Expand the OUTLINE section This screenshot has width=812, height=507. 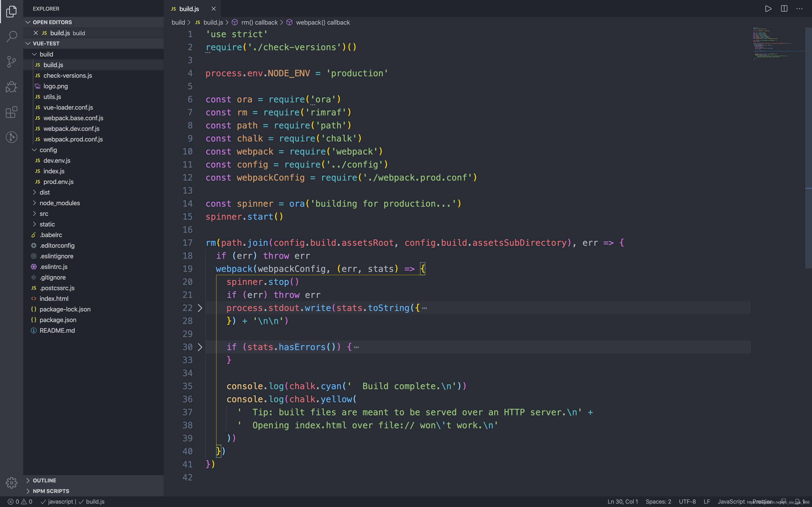(44, 480)
